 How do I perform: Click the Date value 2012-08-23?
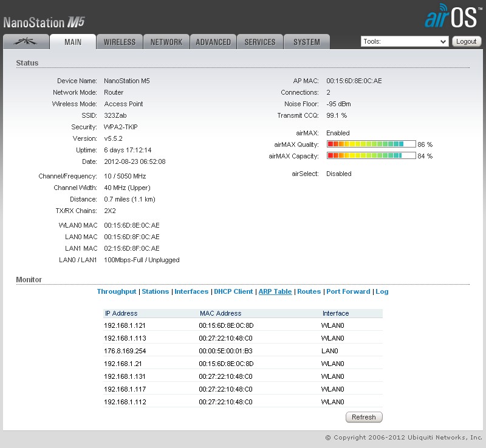click(x=134, y=161)
